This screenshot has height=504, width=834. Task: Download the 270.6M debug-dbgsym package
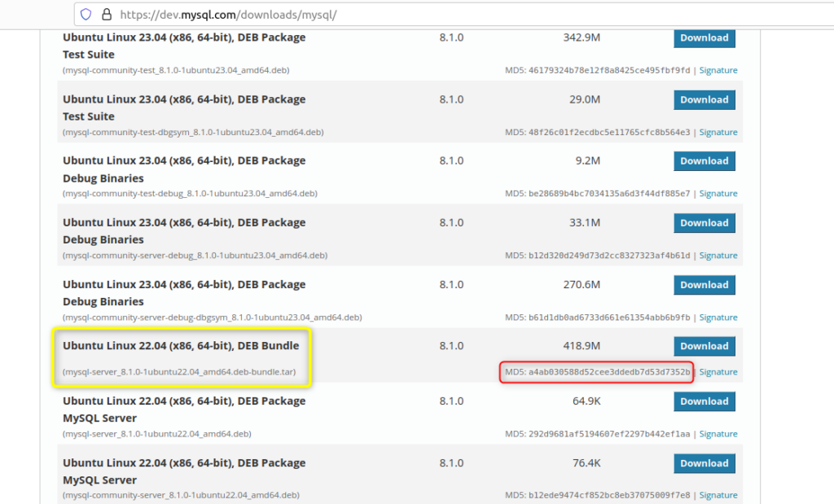tap(704, 284)
